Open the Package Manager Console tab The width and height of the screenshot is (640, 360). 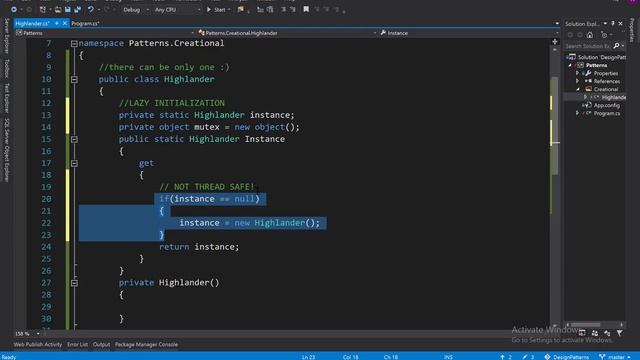(x=146, y=344)
